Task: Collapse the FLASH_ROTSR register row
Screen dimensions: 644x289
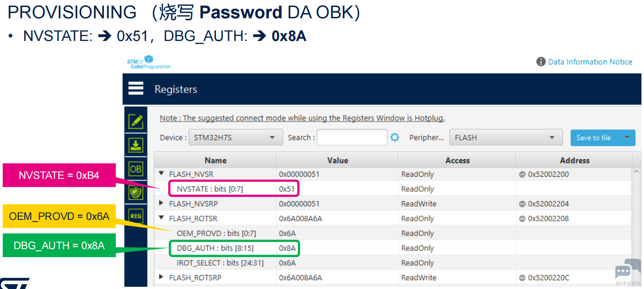Action: (161, 218)
